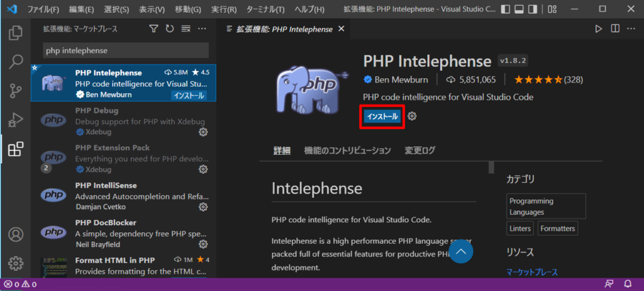Screen dimensions: 644x291
Task: Open the 表示(V) menu
Action: pos(152,9)
